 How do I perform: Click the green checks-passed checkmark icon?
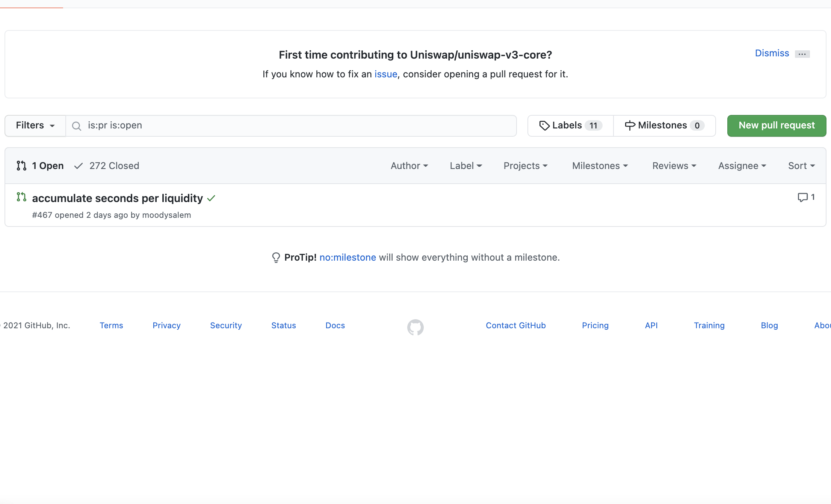point(211,198)
